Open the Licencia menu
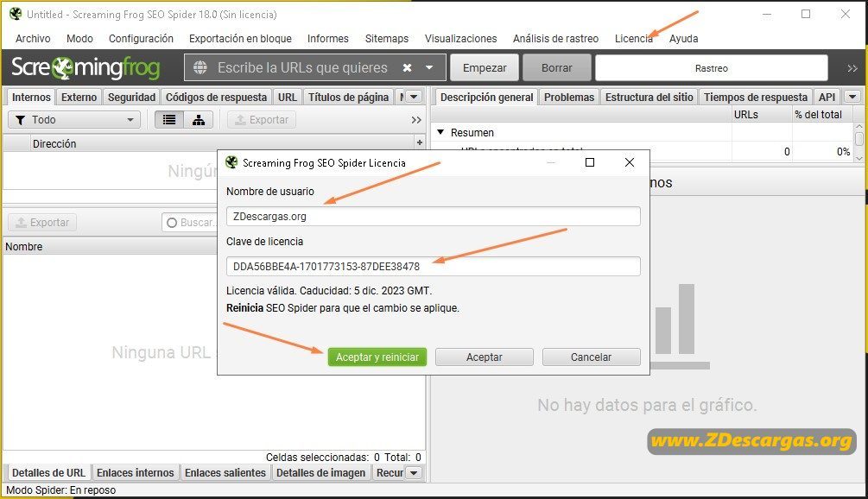The width and height of the screenshot is (868, 499). click(x=634, y=39)
